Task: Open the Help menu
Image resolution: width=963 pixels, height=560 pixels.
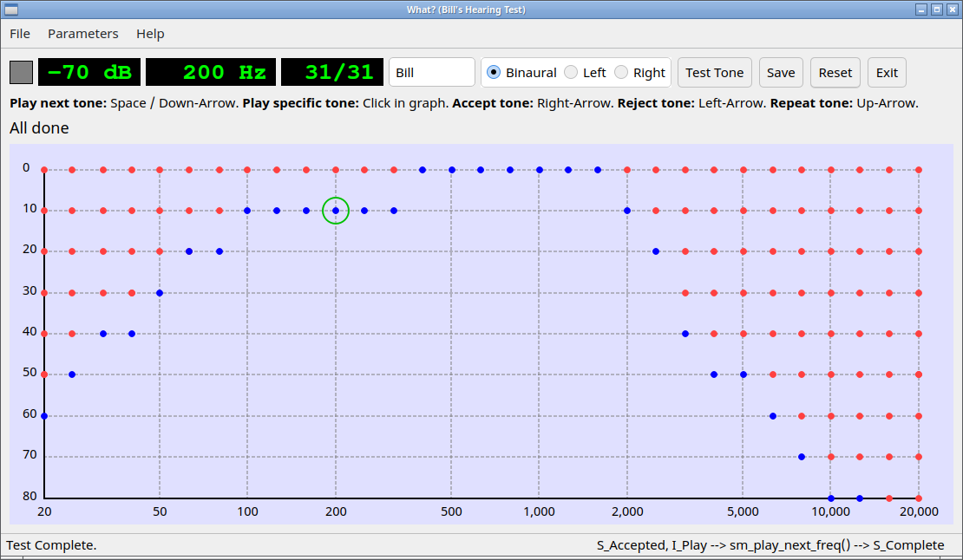Action: pos(150,34)
